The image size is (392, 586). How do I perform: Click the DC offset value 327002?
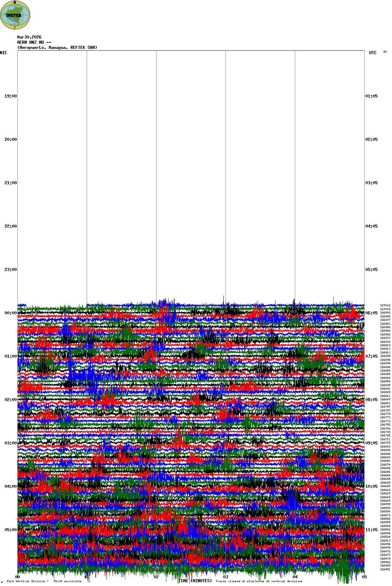385,305
